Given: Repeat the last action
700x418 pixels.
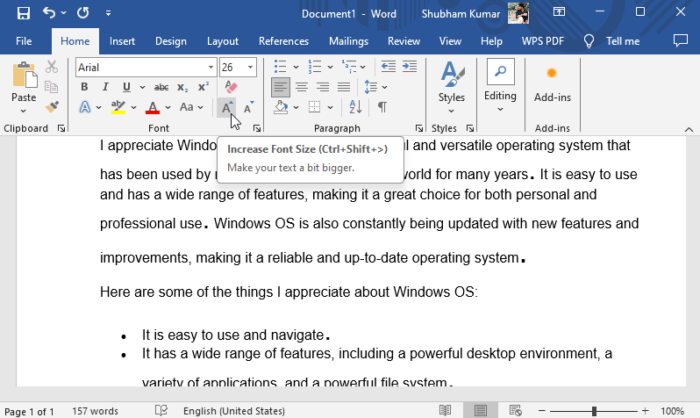Looking at the screenshot, I should [x=83, y=13].
